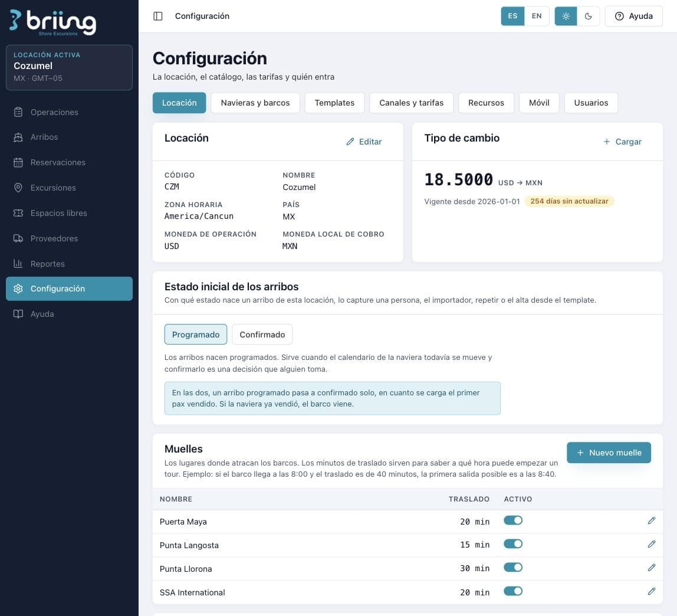Switch to Usuarios tab
Image resolution: width=677 pixels, height=616 pixels.
click(x=591, y=103)
